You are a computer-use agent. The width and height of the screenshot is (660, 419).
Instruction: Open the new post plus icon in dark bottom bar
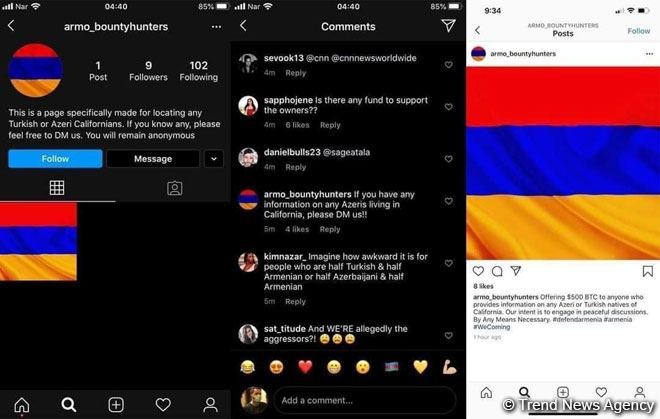(116, 405)
